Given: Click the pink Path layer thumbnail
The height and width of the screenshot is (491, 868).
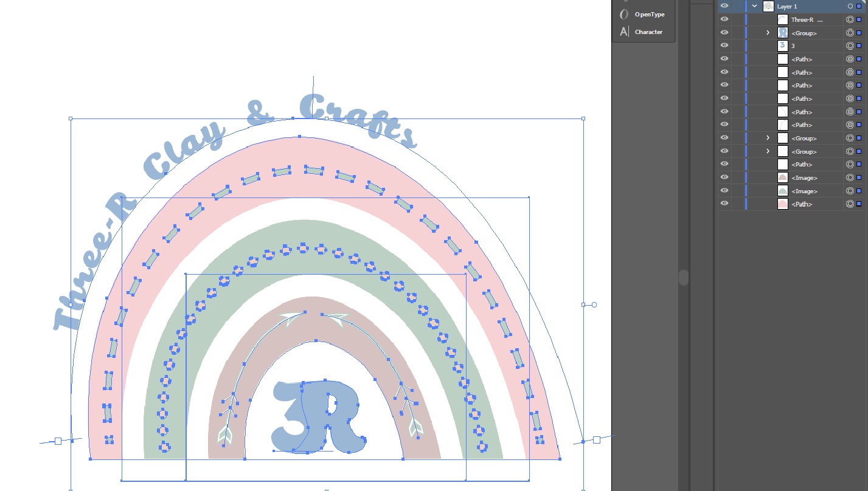Looking at the screenshot, I should pyautogui.click(x=783, y=204).
